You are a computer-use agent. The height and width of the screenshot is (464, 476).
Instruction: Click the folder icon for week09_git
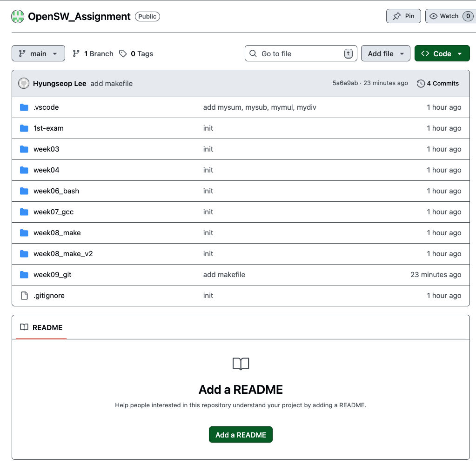pos(24,275)
